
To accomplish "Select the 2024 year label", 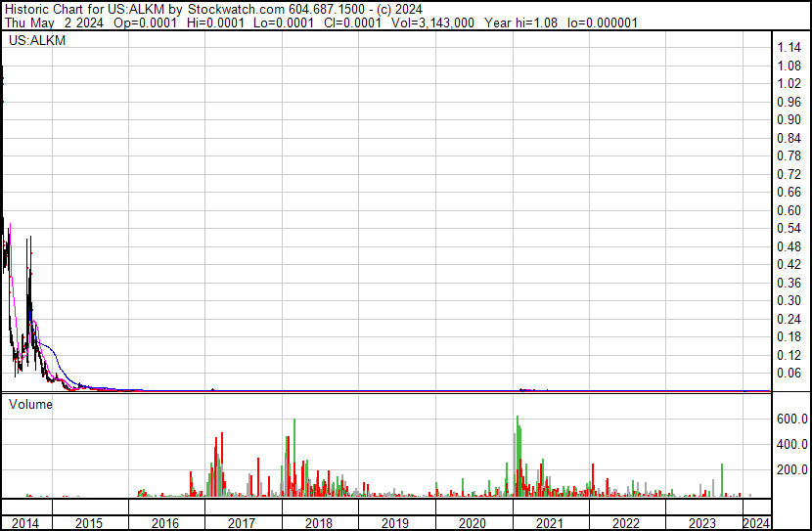I will [756, 523].
